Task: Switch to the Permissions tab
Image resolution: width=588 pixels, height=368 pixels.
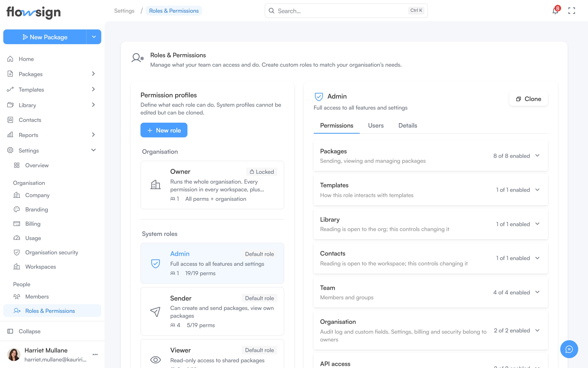Action: [x=336, y=126]
